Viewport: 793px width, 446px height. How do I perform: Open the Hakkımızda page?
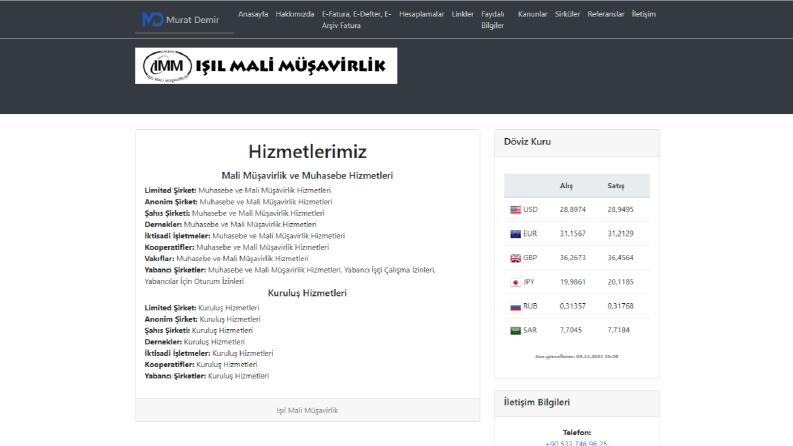[295, 14]
